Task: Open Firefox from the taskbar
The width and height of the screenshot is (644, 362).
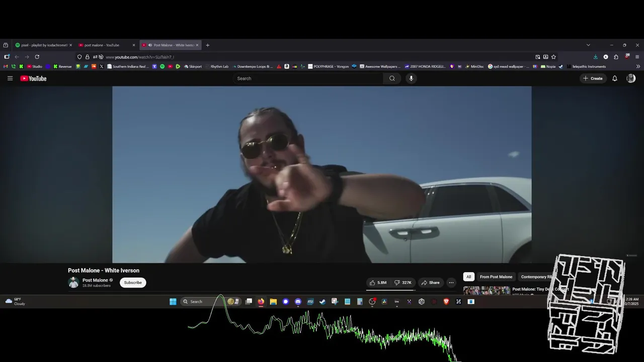Action: pos(261,302)
